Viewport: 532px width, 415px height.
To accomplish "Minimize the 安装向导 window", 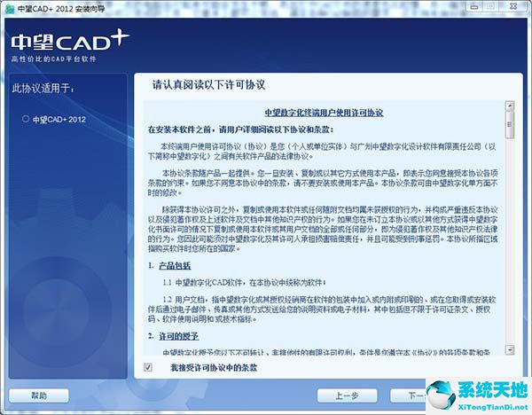I will coord(474,7).
